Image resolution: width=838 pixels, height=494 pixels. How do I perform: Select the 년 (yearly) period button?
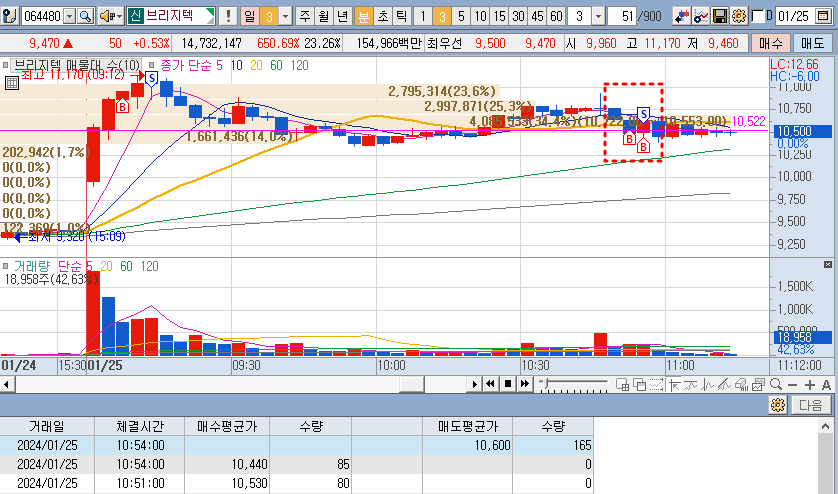(343, 16)
